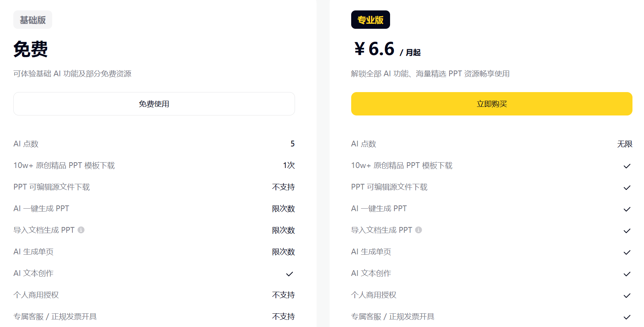Click checkmark for 导入文档生成 PPT in 专业版
The width and height of the screenshot is (644, 327).
[x=627, y=231]
